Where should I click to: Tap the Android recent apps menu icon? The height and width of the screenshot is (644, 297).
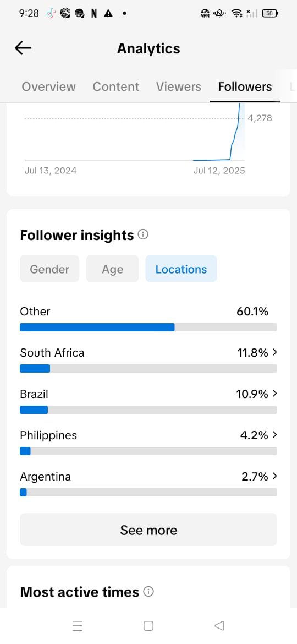coord(78,625)
